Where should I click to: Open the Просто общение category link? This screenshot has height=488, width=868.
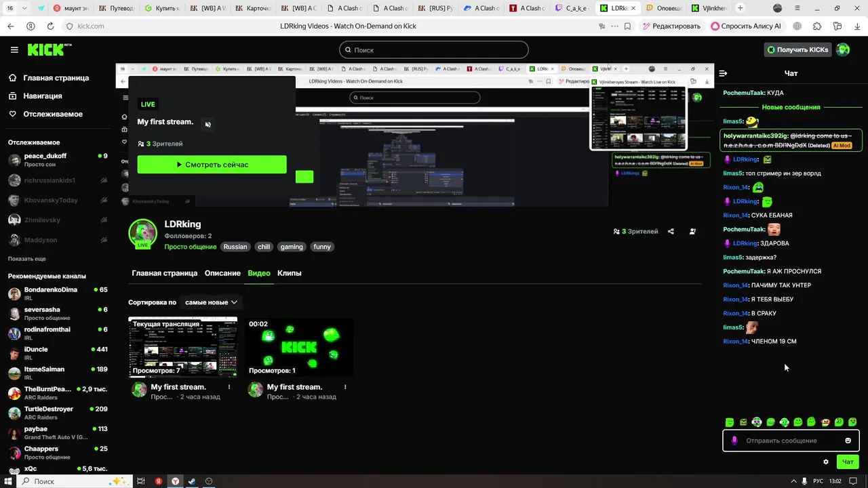[x=190, y=247]
